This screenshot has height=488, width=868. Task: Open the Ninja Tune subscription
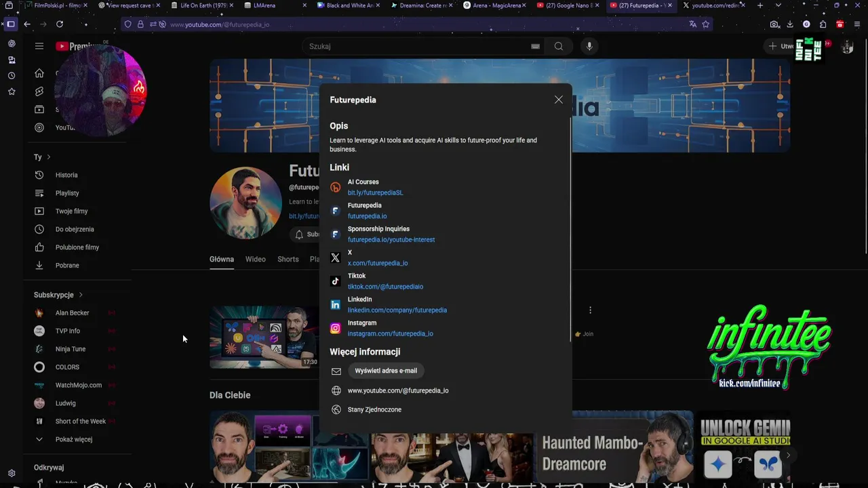[78, 349]
